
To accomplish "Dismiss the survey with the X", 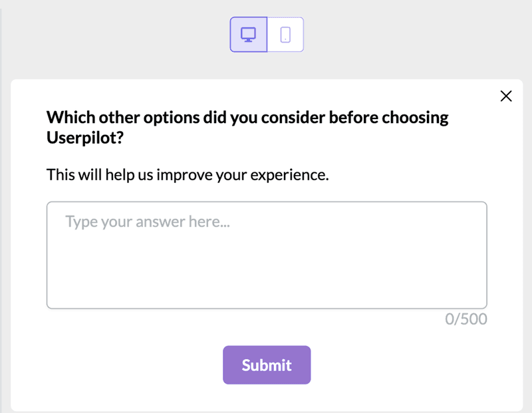I will (506, 96).
